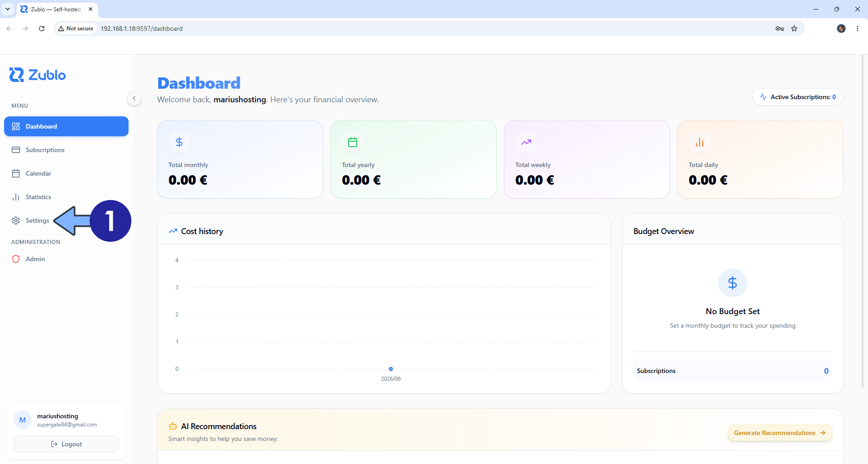Open the Chrome three-dot menu
Image resolution: width=868 pixels, height=464 pixels.
[858, 29]
